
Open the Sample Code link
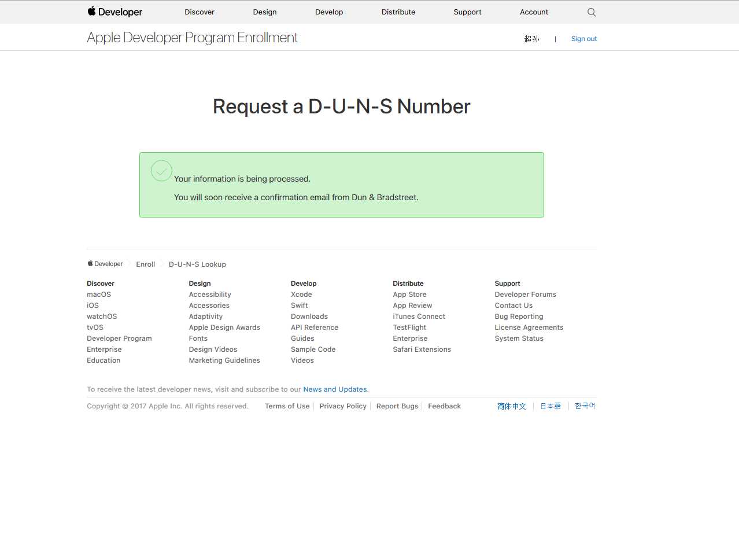313,349
